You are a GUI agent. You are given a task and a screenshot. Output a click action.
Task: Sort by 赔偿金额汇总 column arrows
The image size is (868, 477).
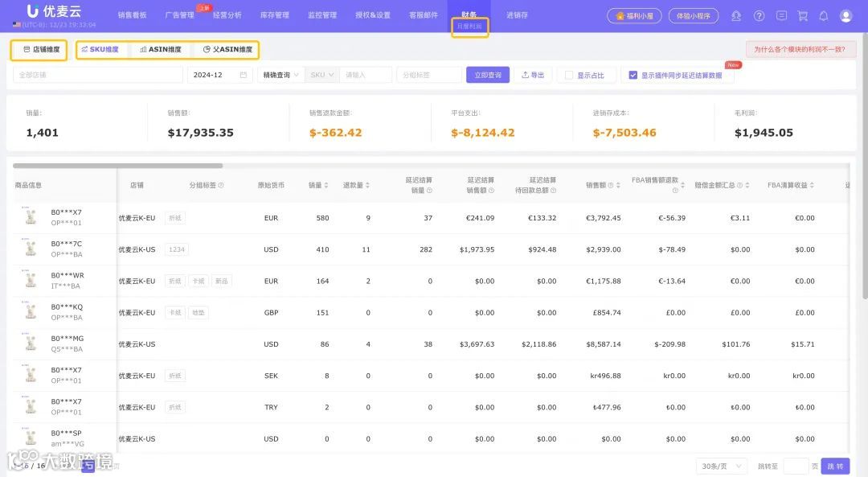[747, 185]
